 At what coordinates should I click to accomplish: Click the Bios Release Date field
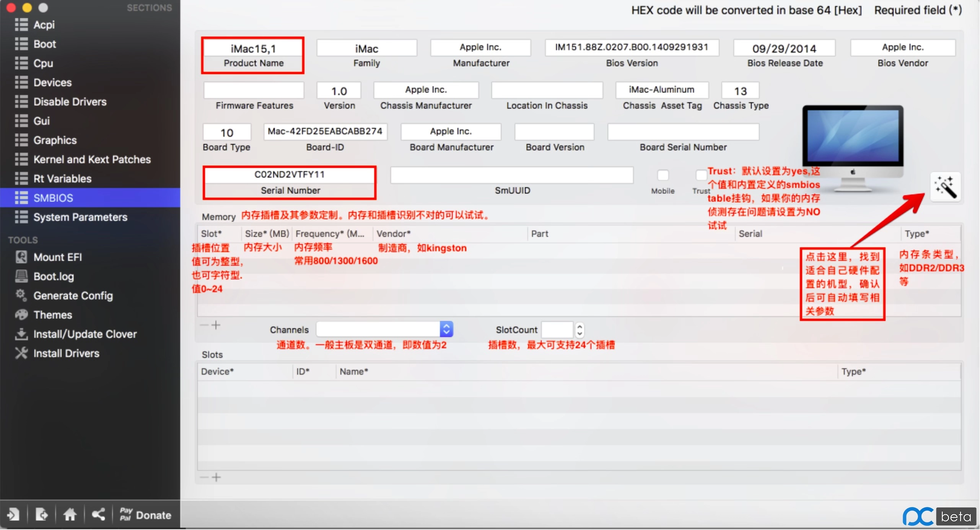click(x=784, y=49)
